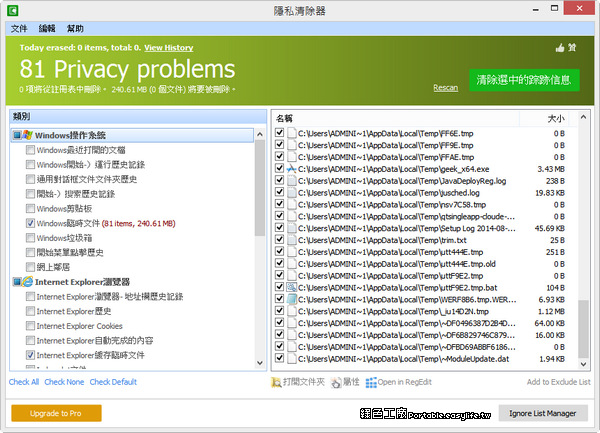Click file icon of _iu14D2N.tmp
The image size is (600, 433).
click(x=292, y=311)
